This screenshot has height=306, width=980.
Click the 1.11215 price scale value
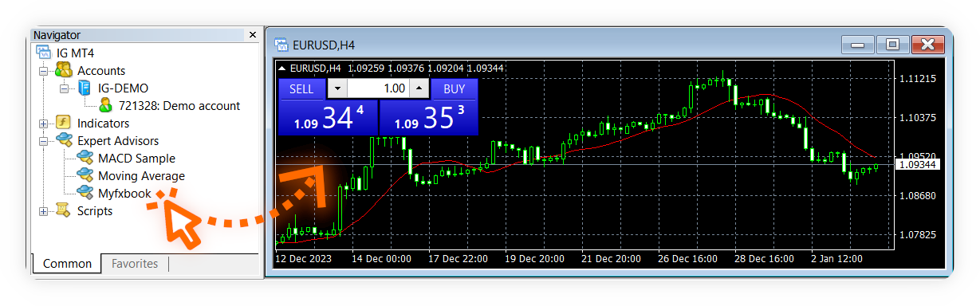click(x=917, y=79)
